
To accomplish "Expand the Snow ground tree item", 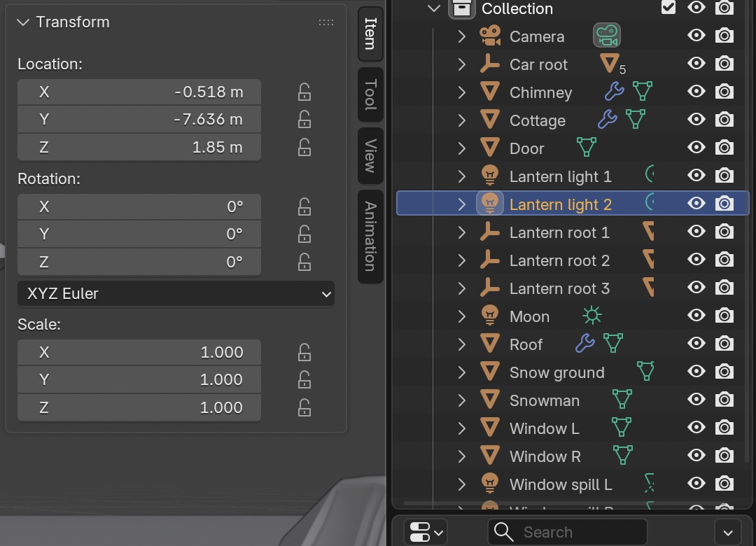I will [461, 372].
